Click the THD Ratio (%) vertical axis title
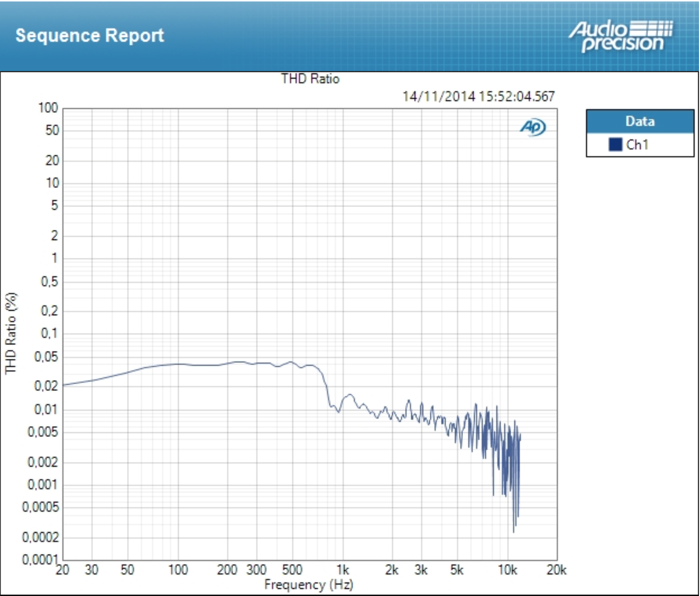700x596 pixels. pyautogui.click(x=11, y=333)
